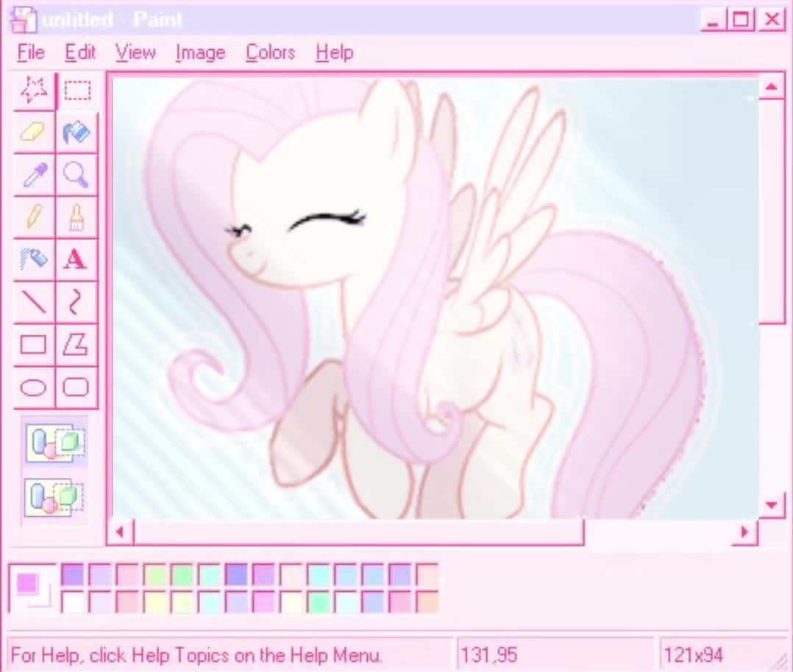Select the Pencil tool

coord(34,218)
